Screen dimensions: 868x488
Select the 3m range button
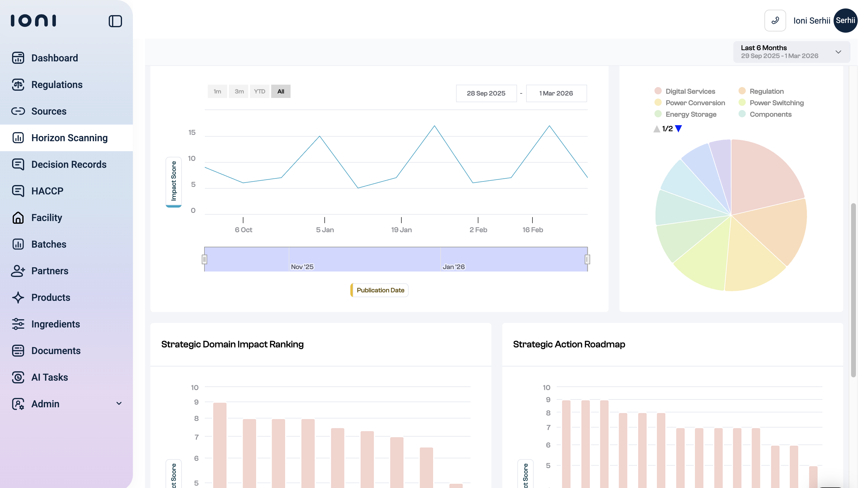coord(239,91)
